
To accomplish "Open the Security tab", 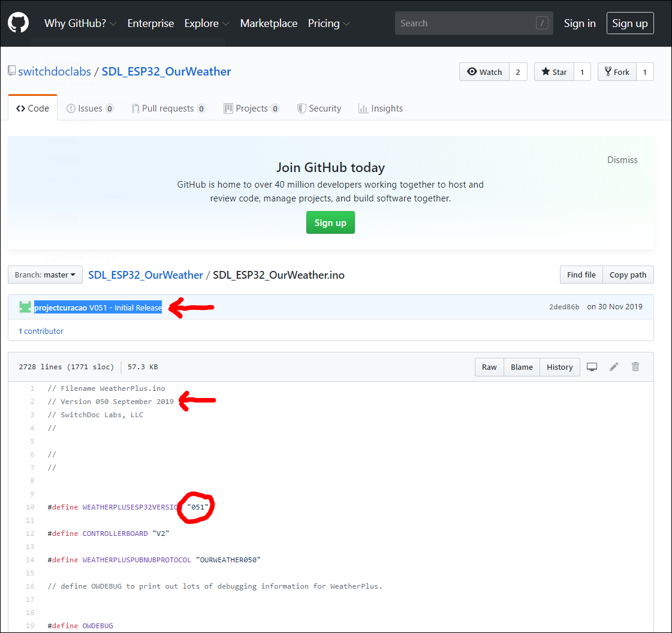I will 320,108.
